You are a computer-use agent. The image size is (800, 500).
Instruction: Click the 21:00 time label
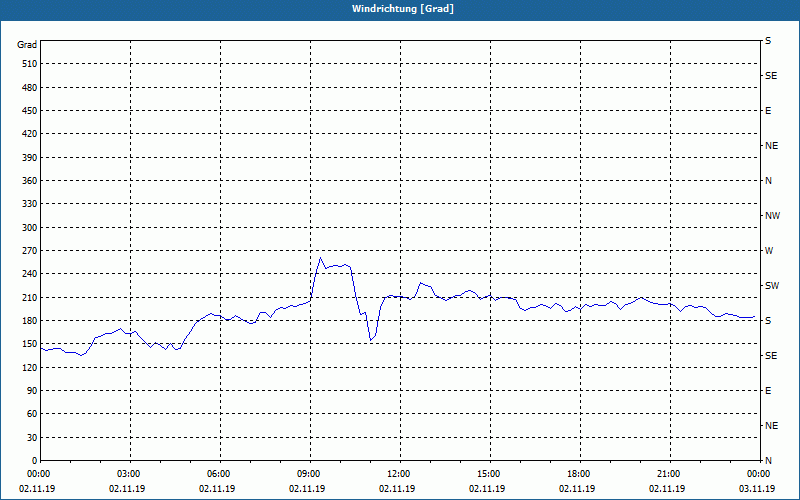tap(670, 474)
